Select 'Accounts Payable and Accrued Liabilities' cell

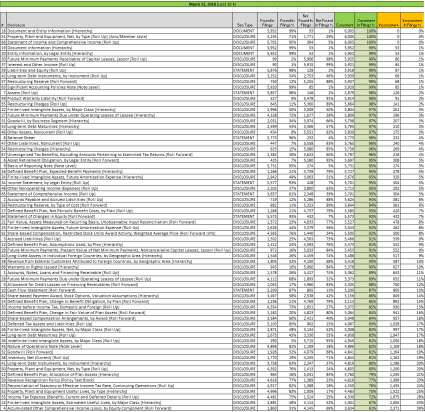pos(119,200)
